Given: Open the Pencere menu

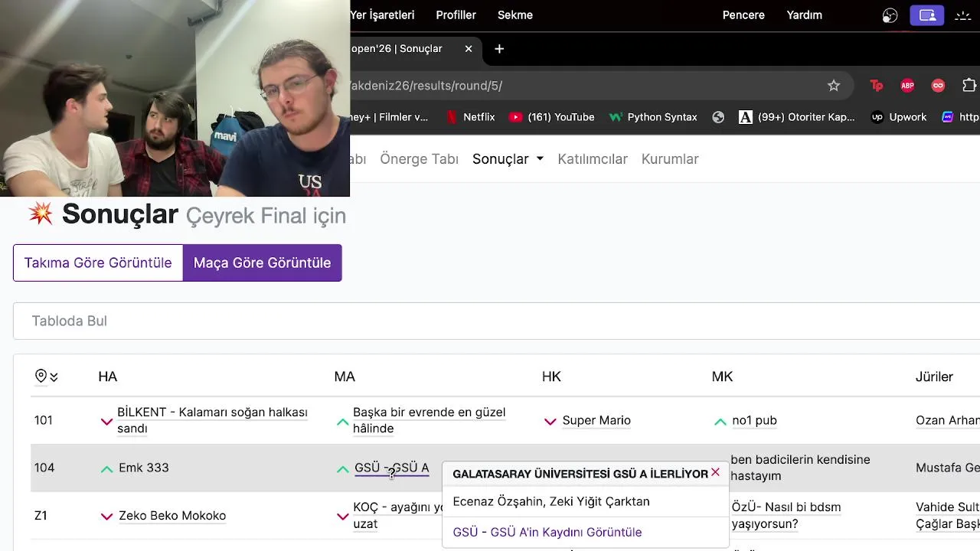Looking at the screenshot, I should pyautogui.click(x=743, y=15).
